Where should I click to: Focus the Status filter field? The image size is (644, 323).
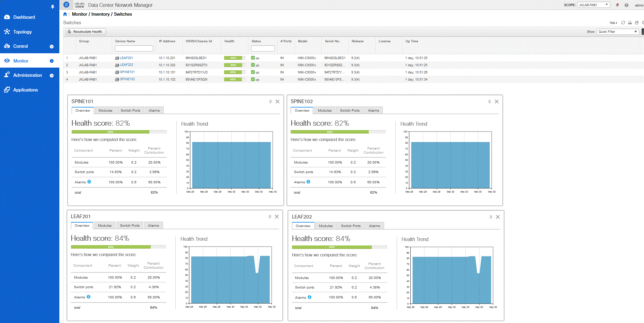(263, 48)
